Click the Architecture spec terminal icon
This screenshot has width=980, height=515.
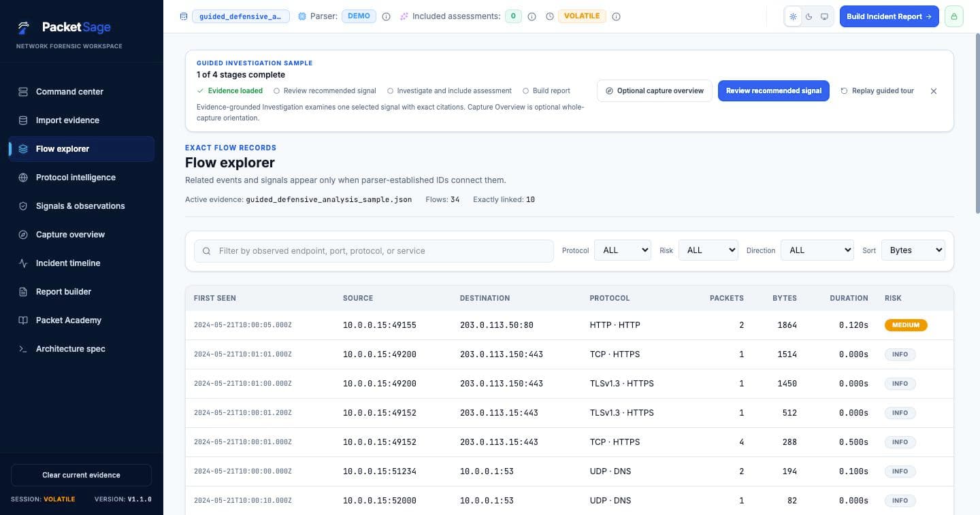coord(23,349)
